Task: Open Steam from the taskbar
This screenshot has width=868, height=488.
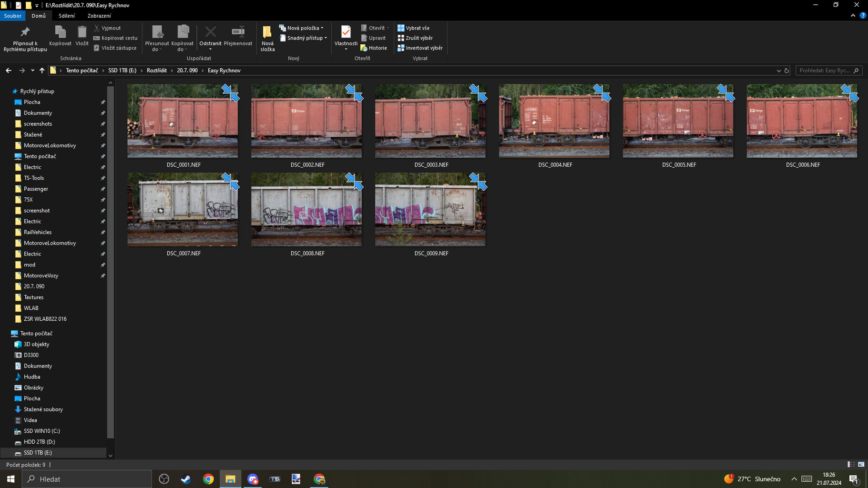Action: pyautogui.click(x=186, y=479)
